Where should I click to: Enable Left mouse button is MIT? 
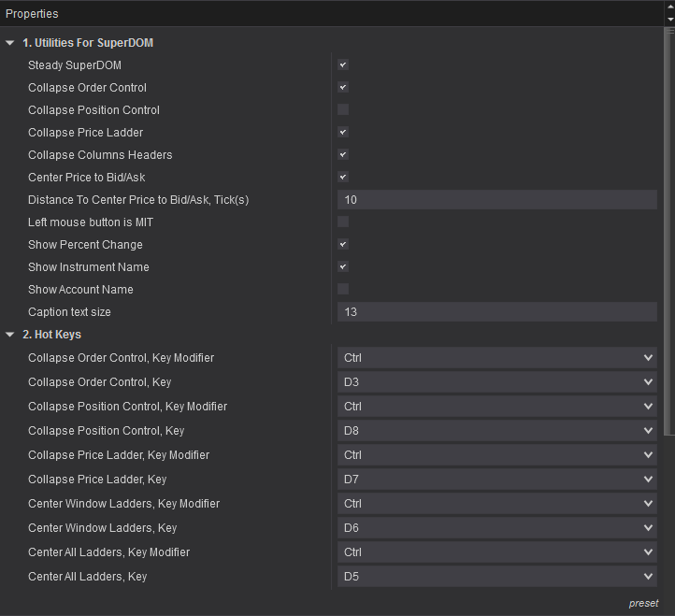click(x=343, y=222)
